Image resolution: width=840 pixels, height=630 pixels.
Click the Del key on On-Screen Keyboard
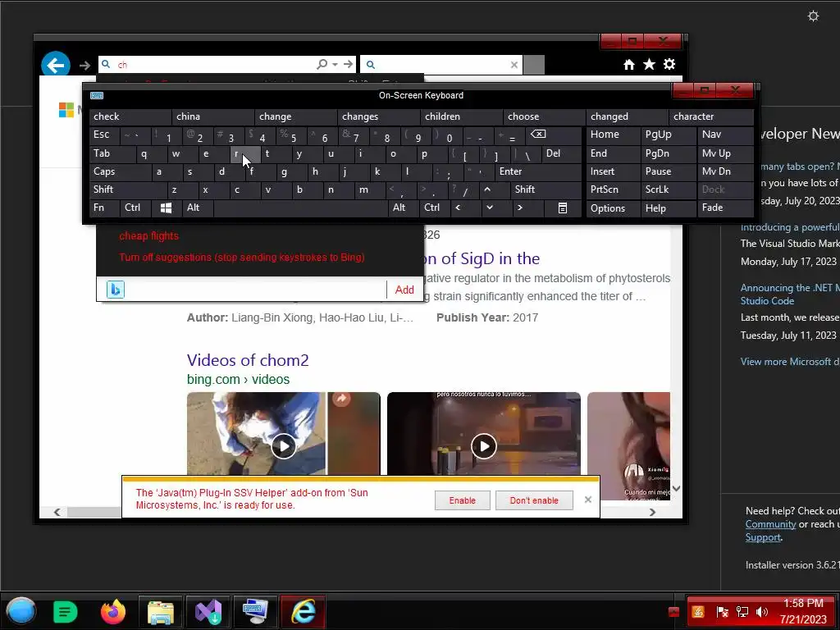coord(562,153)
